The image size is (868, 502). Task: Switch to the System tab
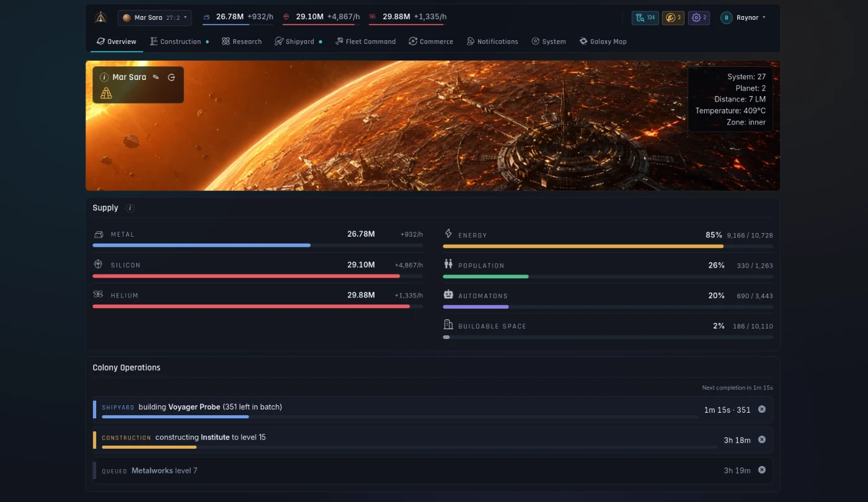(549, 42)
